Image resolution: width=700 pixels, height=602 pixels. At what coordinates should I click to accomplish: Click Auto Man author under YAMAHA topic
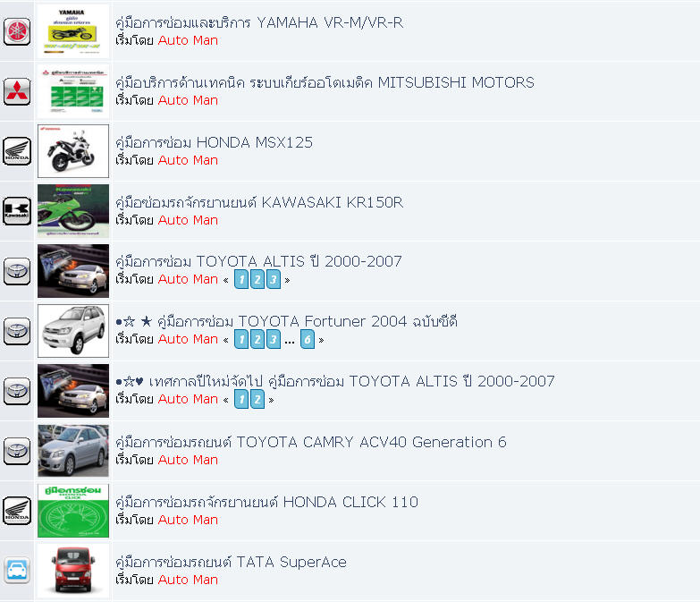click(x=188, y=40)
